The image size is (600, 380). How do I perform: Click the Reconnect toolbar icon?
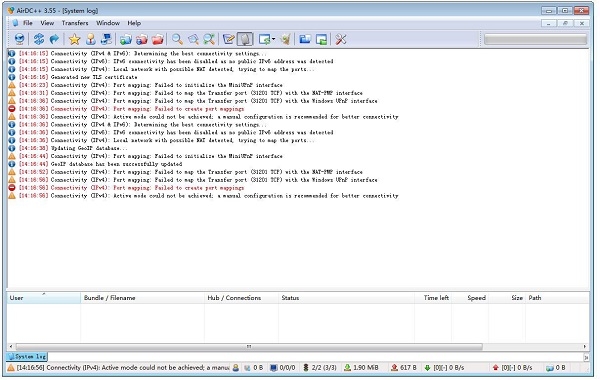click(39, 39)
